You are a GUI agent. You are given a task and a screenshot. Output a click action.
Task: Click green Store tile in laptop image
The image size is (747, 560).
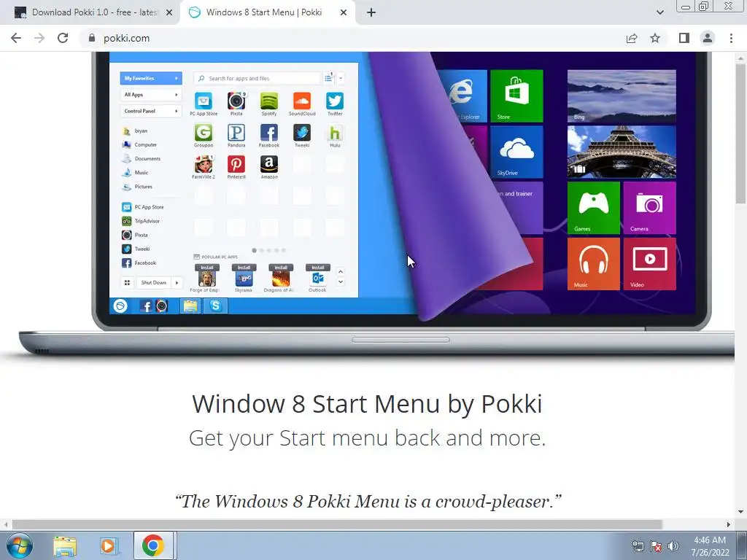[516, 96]
